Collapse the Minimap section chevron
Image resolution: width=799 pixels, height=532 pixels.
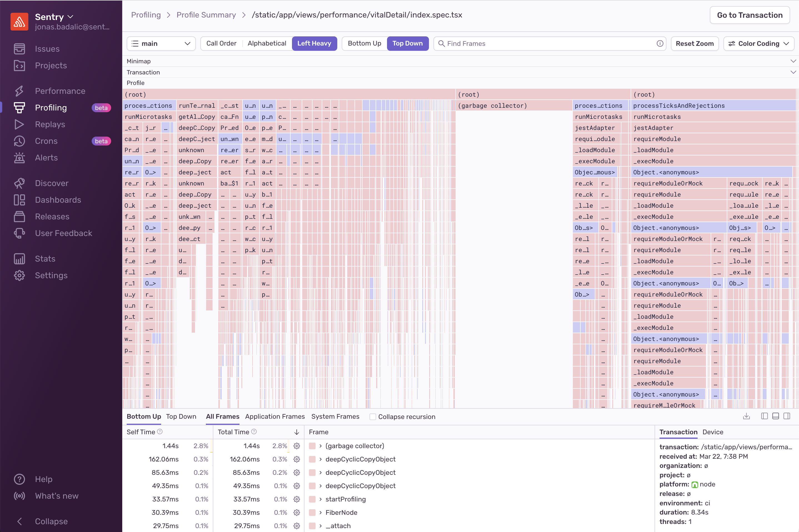click(x=793, y=61)
